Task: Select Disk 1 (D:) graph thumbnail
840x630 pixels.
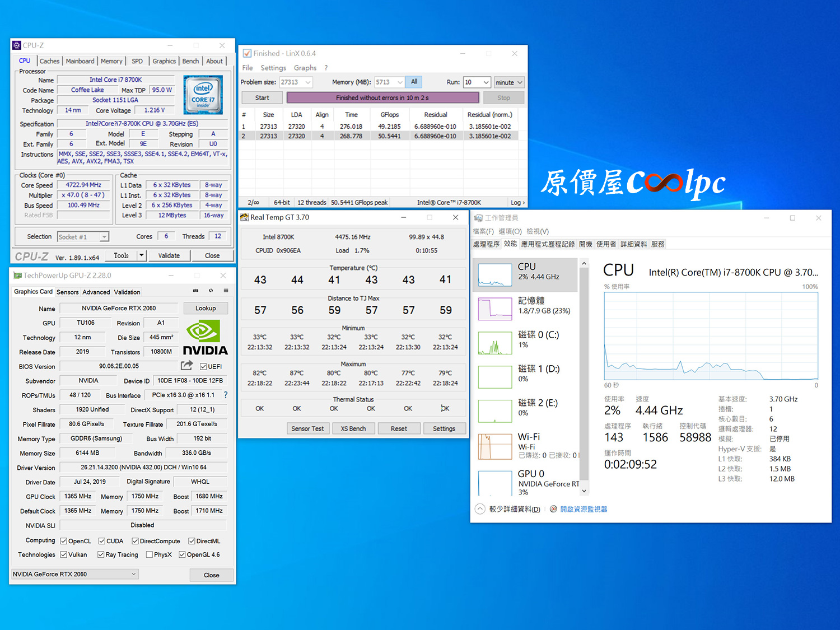Action: pyautogui.click(x=495, y=377)
